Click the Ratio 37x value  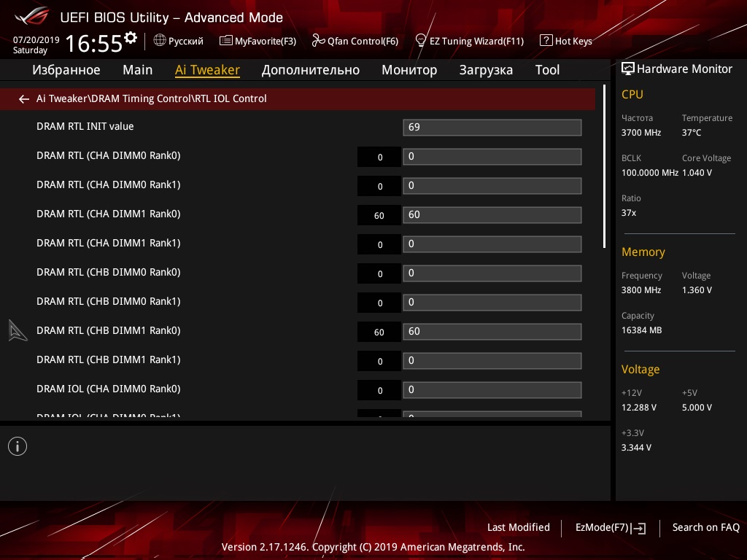click(x=629, y=213)
